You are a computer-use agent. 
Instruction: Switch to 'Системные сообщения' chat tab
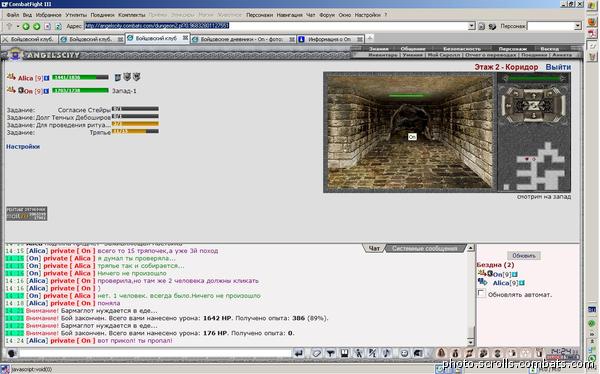[x=424, y=248]
